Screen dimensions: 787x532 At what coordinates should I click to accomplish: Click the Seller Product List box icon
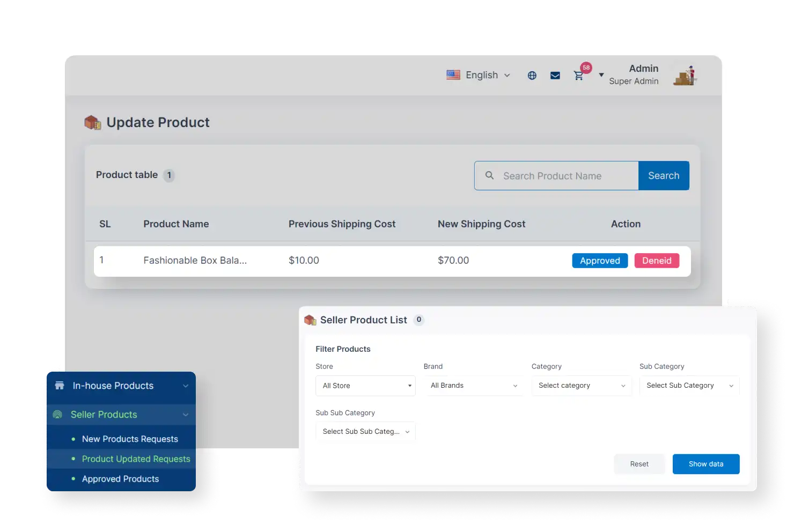pyautogui.click(x=310, y=320)
